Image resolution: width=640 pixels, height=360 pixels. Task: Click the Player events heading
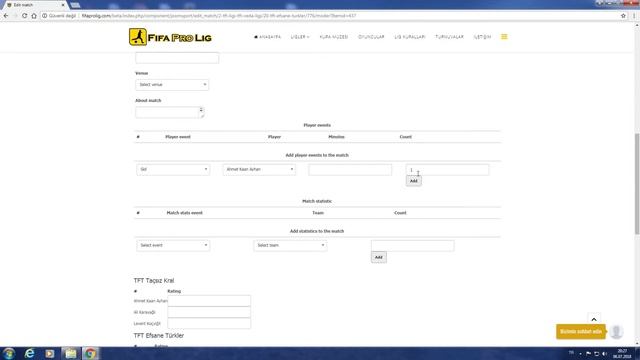[317, 125]
